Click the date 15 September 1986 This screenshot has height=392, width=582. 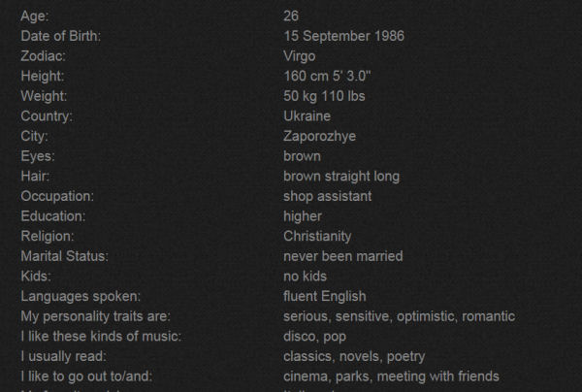343,36
